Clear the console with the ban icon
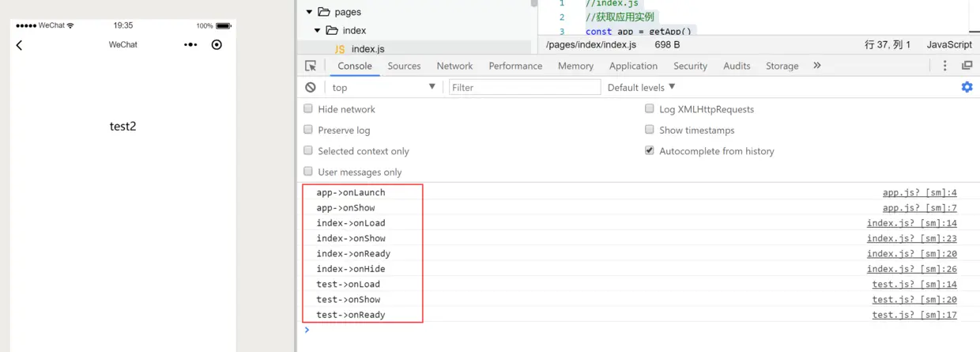Screen dimensions: 980x352 point(311,87)
